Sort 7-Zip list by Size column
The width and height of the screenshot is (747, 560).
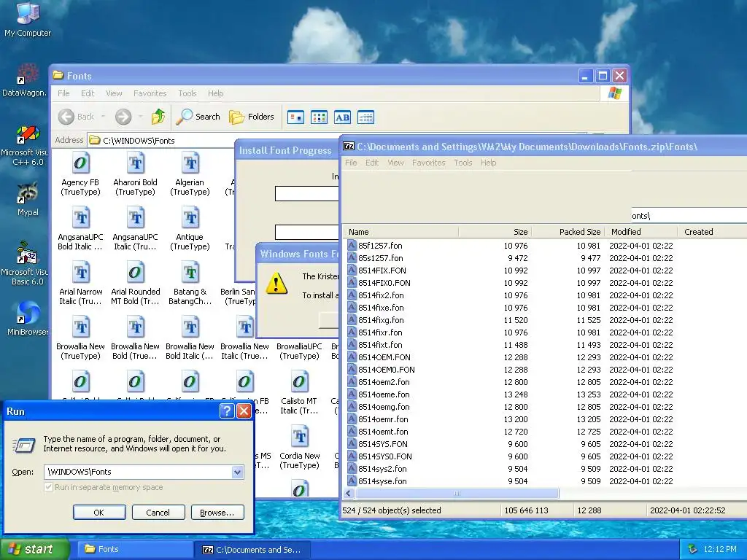(495, 232)
